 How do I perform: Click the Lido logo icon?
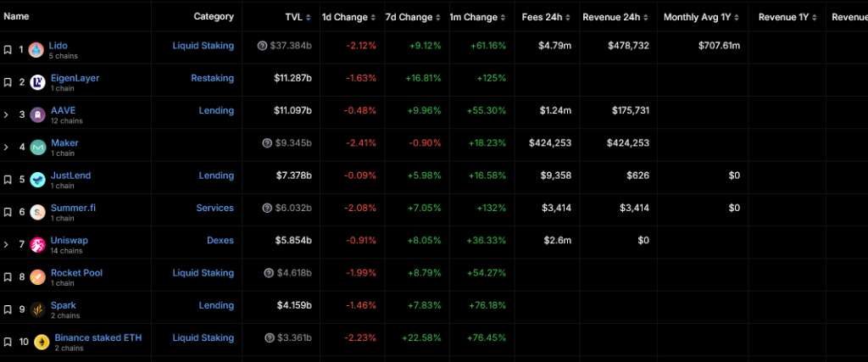[36, 50]
